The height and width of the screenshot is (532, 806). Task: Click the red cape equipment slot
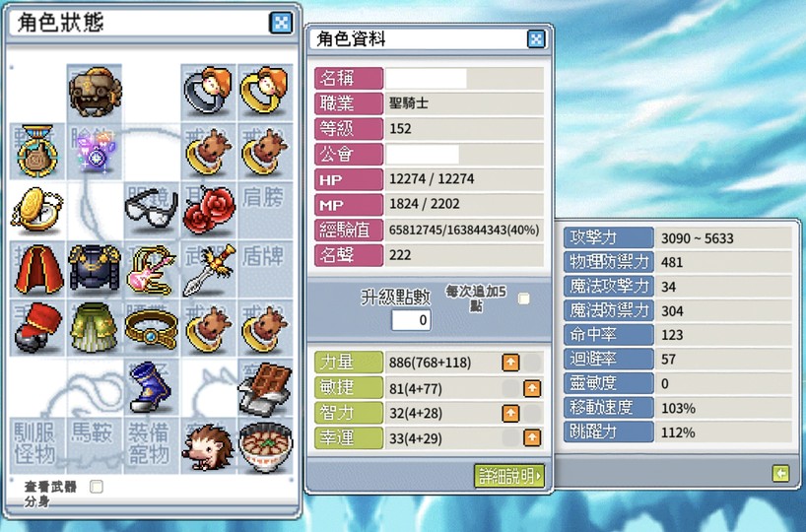38,269
